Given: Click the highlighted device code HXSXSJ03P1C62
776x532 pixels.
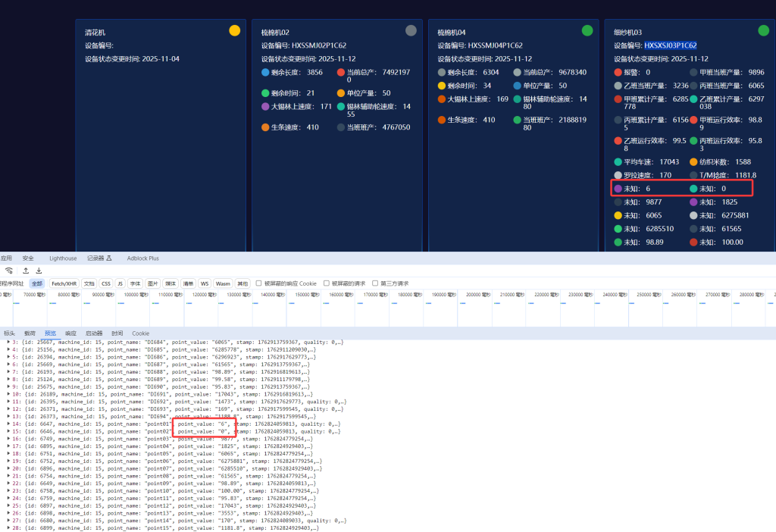Looking at the screenshot, I should point(671,45).
